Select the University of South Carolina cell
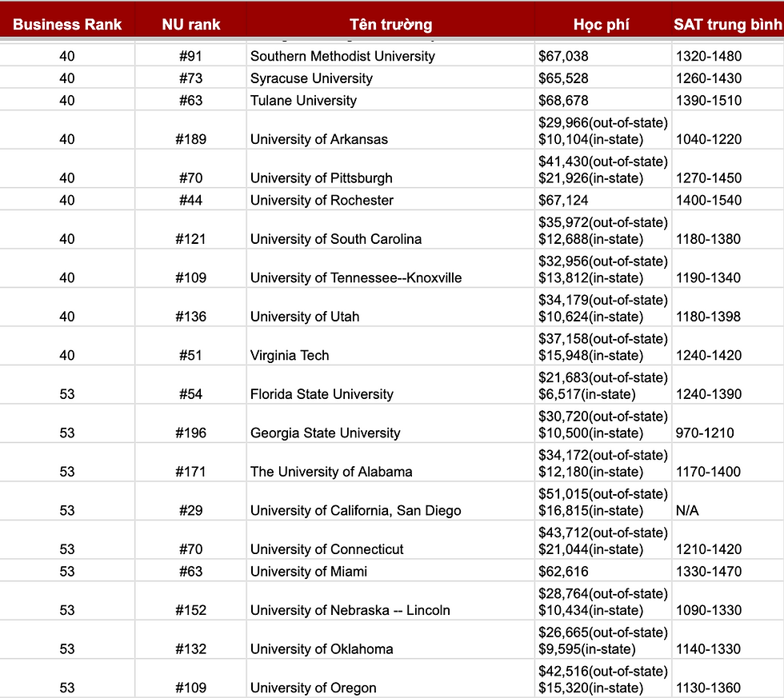 point(390,229)
